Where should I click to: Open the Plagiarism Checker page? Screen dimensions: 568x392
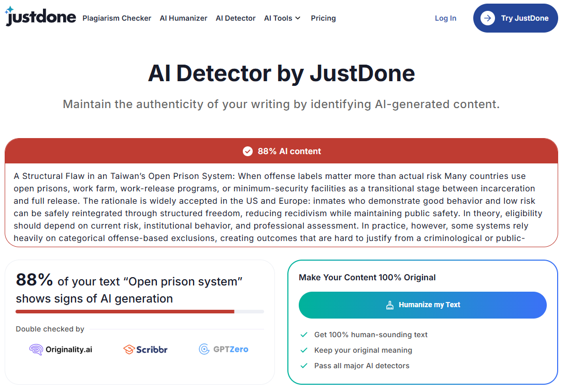coord(116,18)
